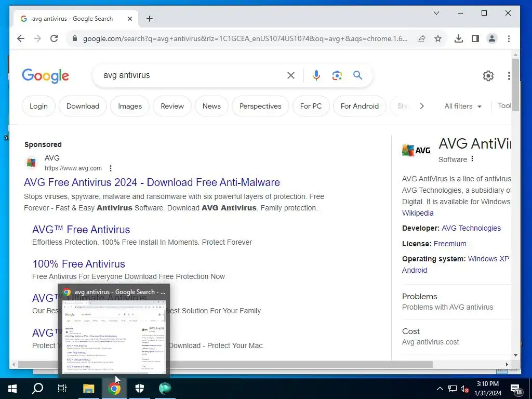Viewport: 532px width, 399px height.
Task: Select the For Android filter chip
Action: (x=360, y=106)
